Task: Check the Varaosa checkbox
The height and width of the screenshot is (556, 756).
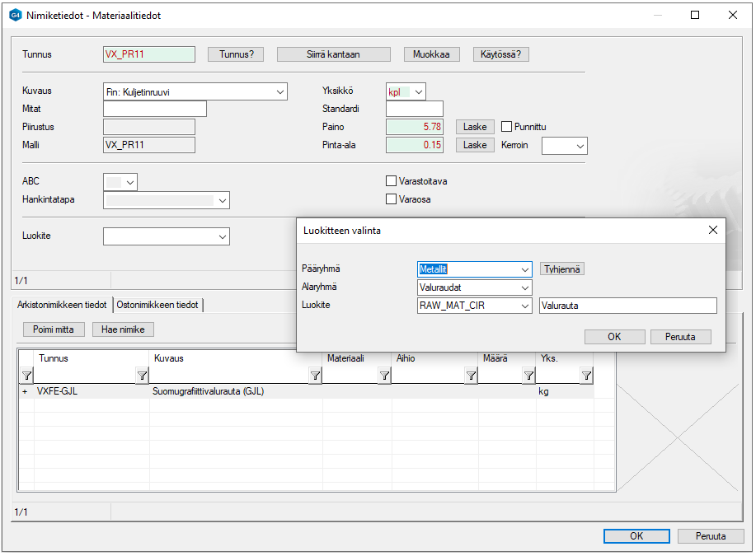Action: tap(392, 199)
